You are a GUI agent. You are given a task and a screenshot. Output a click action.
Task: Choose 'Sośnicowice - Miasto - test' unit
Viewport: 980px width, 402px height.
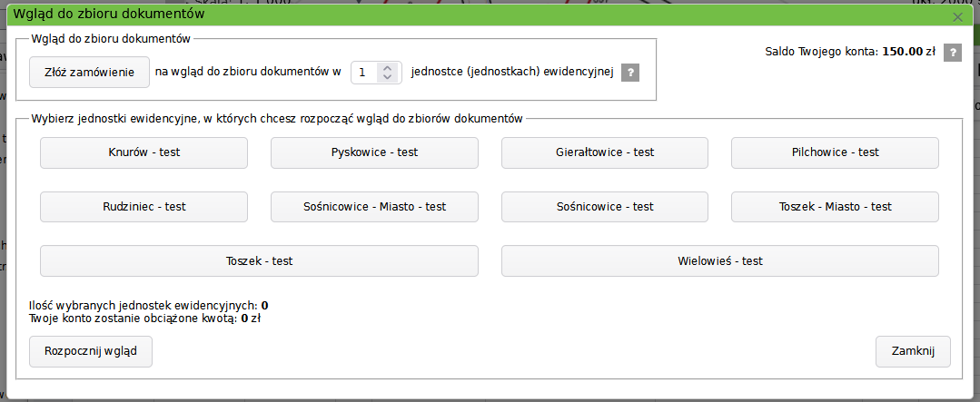click(x=374, y=207)
